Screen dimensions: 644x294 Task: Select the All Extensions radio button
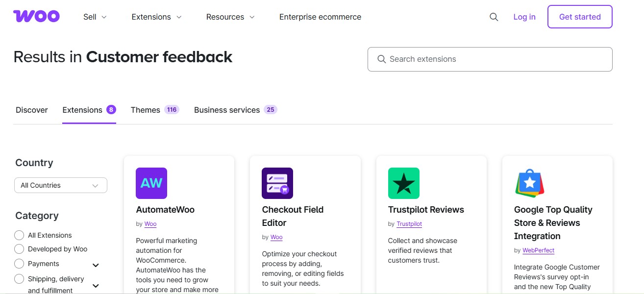click(19, 235)
